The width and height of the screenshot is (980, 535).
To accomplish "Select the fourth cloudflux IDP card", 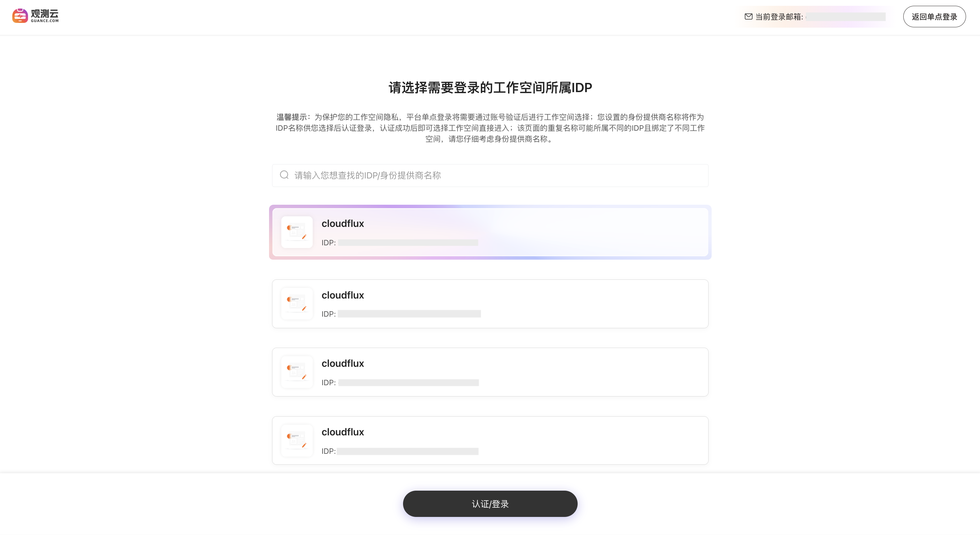I will pos(490,440).
